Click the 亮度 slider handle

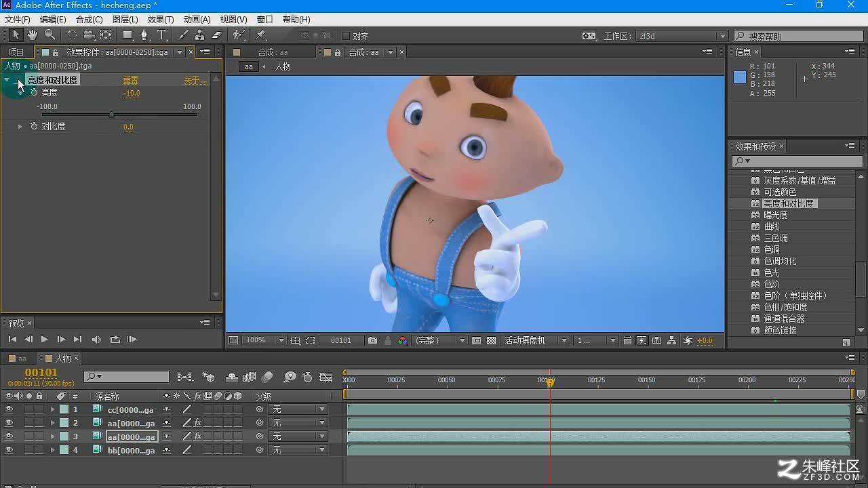tap(111, 115)
